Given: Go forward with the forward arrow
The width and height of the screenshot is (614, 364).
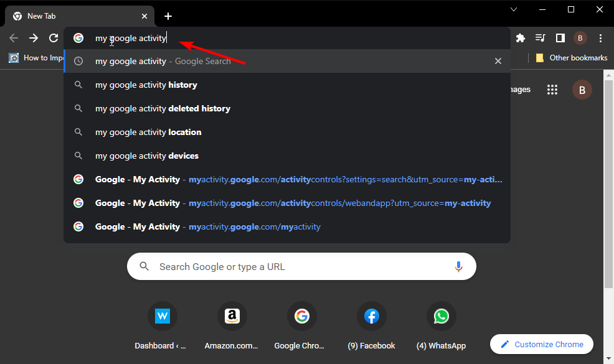Looking at the screenshot, I should pos(34,38).
